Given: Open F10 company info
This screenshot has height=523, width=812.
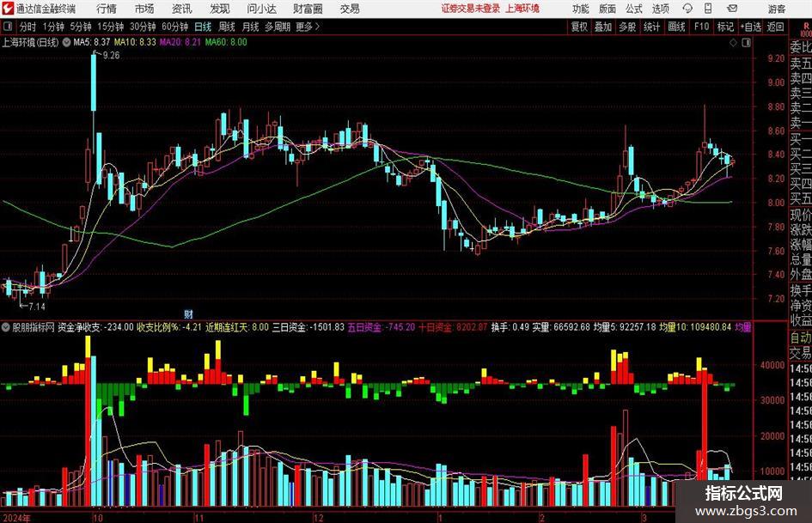Looking at the screenshot, I should pyautogui.click(x=702, y=27).
